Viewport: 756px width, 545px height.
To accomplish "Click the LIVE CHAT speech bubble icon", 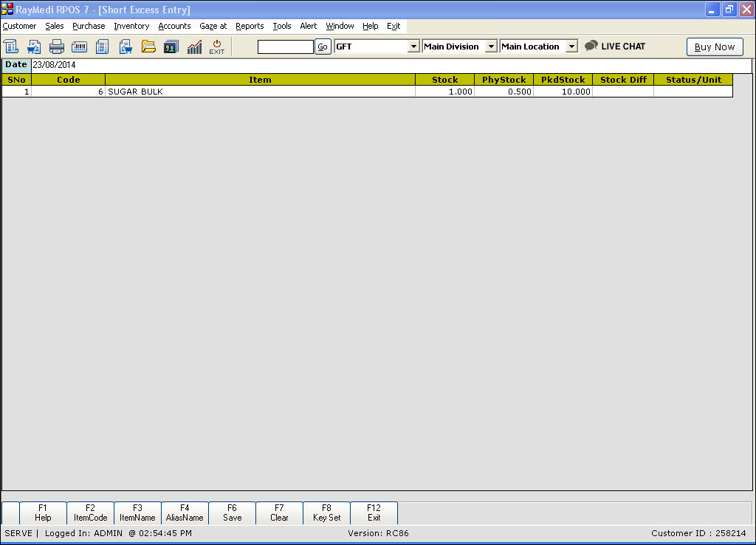I will 591,46.
